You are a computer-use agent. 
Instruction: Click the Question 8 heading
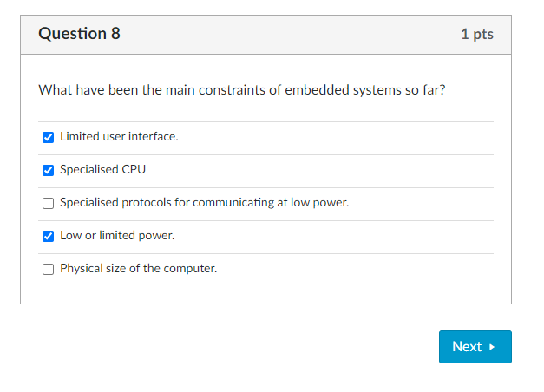pos(80,34)
